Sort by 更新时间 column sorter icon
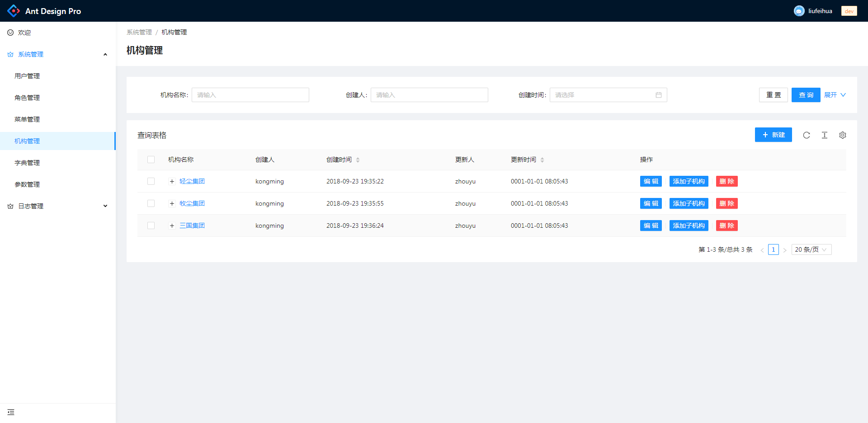 (542, 160)
